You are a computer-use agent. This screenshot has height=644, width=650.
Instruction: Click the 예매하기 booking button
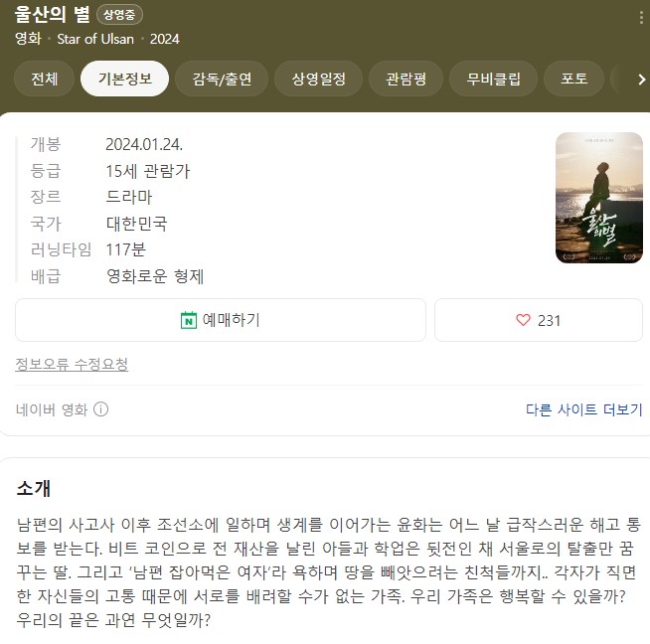[x=221, y=320]
